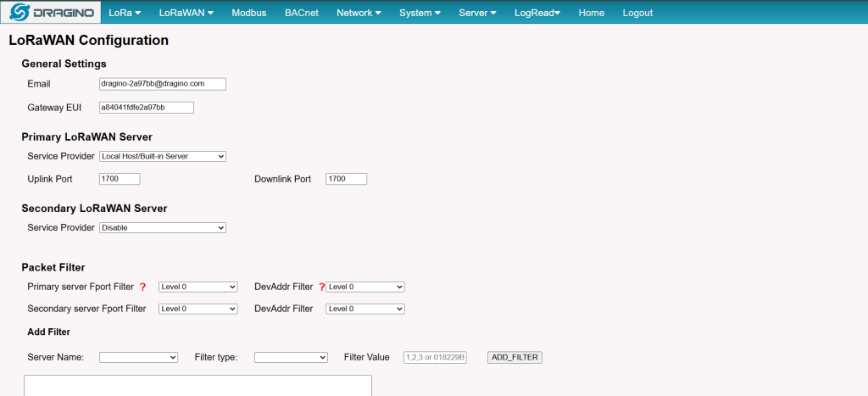Select the Server Name dropdown
This screenshot has width=868, height=396.
click(138, 357)
